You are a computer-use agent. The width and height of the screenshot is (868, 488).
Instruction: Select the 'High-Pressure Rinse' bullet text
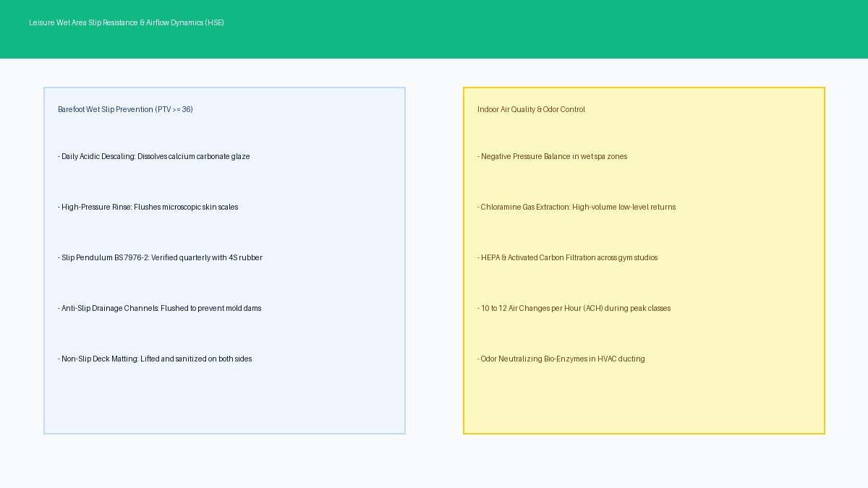point(148,207)
